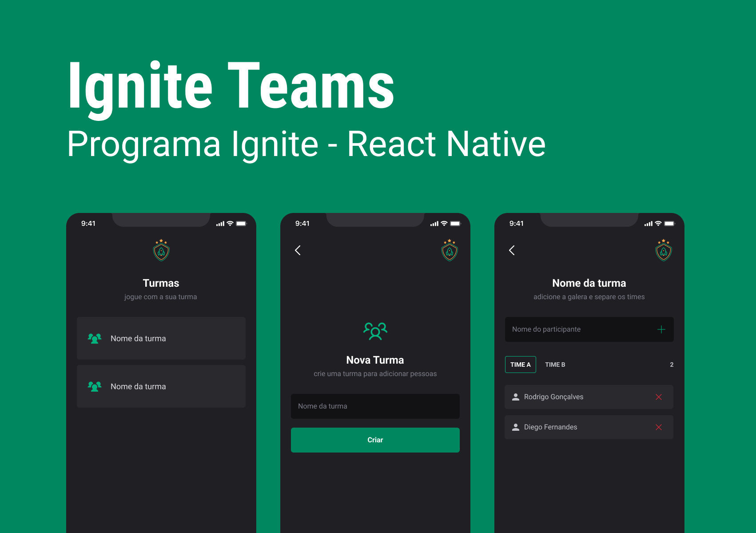The height and width of the screenshot is (533, 756).
Task: Click the group icon of first turma card
Action: pos(95,339)
